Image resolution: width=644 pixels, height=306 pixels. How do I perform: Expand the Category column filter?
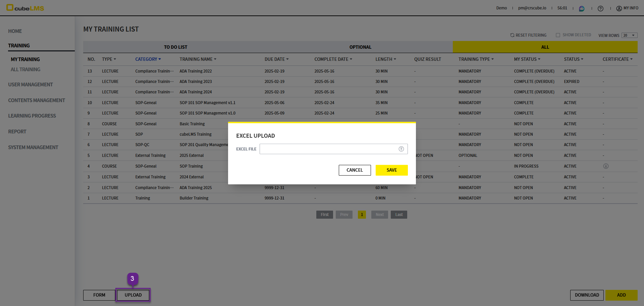point(148,59)
